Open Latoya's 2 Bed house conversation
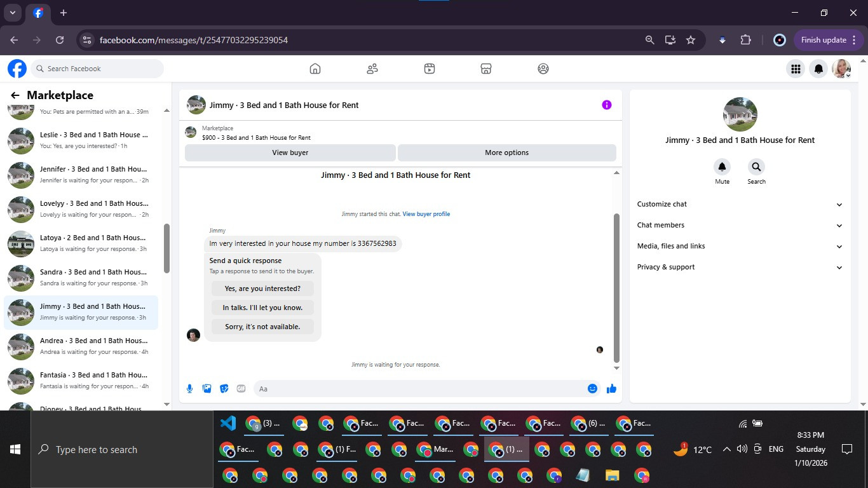 click(81, 243)
